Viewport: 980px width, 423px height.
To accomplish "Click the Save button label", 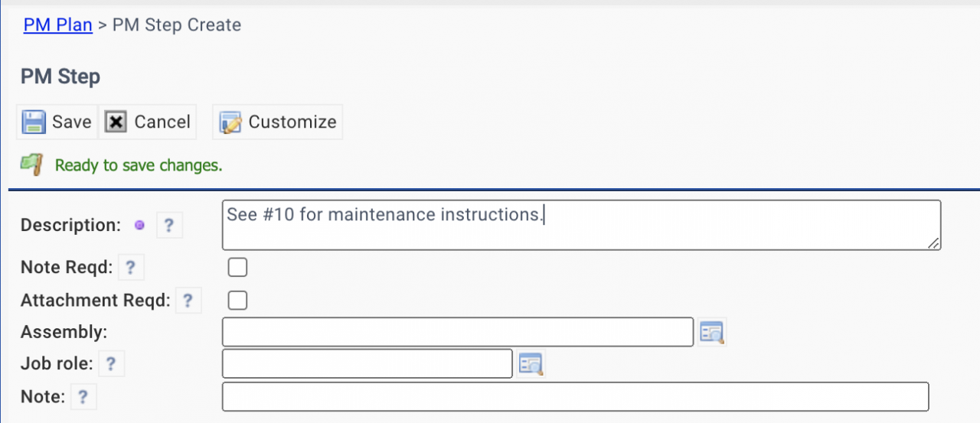I will point(71,122).
